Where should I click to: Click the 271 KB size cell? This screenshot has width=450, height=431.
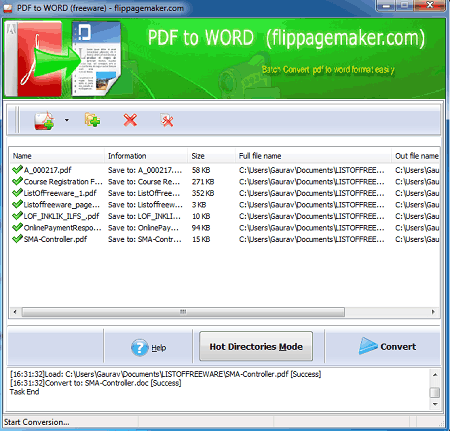coord(203,182)
